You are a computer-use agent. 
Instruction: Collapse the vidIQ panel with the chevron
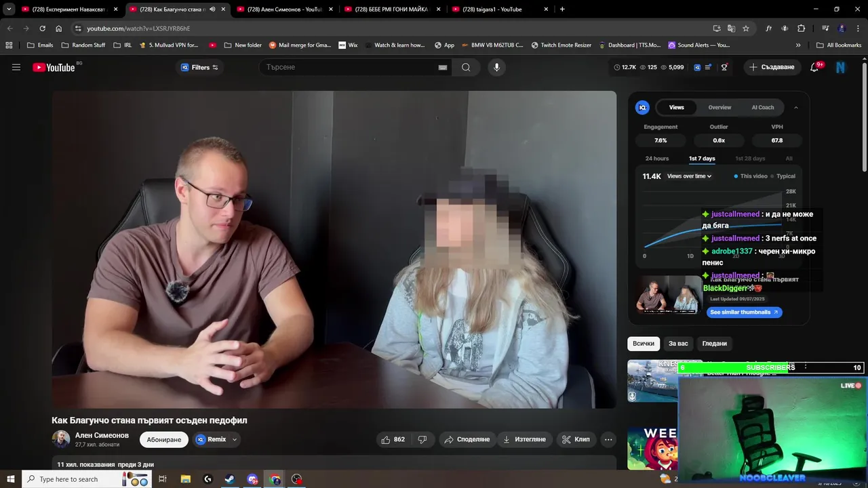click(x=796, y=107)
